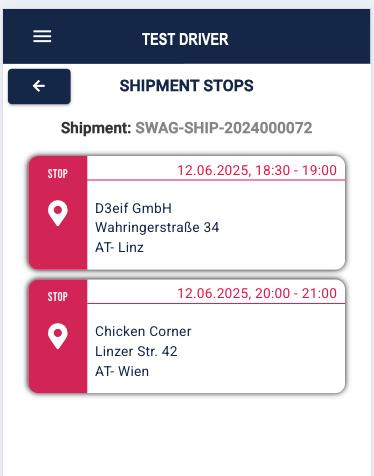Click the AT- Linz city text
Image resolution: width=374 pixels, height=476 pixels.
(119, 248)
